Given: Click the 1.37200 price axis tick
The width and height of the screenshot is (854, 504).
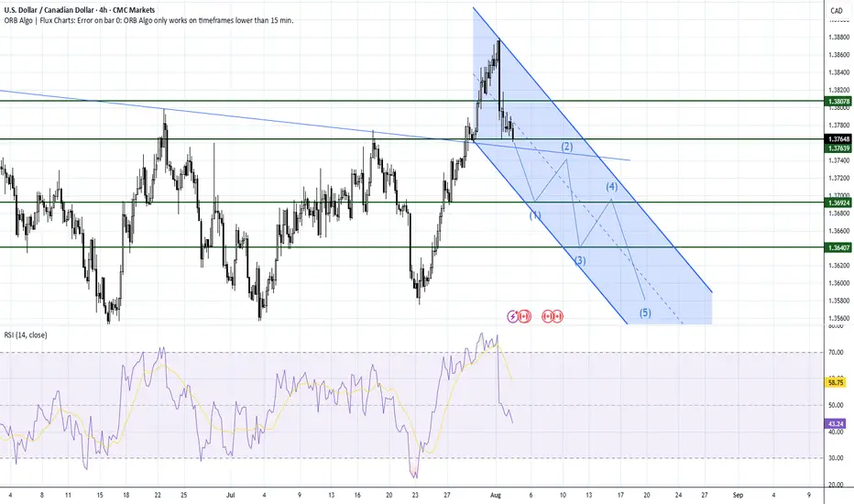Looking at the screenshot, I should point(838,178).
